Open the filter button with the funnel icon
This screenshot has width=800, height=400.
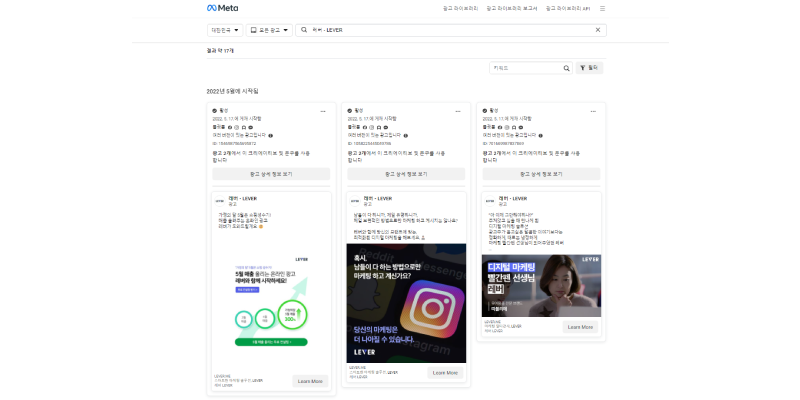589,68
